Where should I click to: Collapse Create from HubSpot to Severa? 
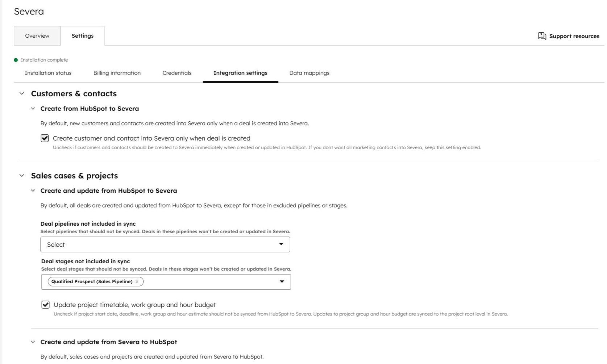point(33,108)
